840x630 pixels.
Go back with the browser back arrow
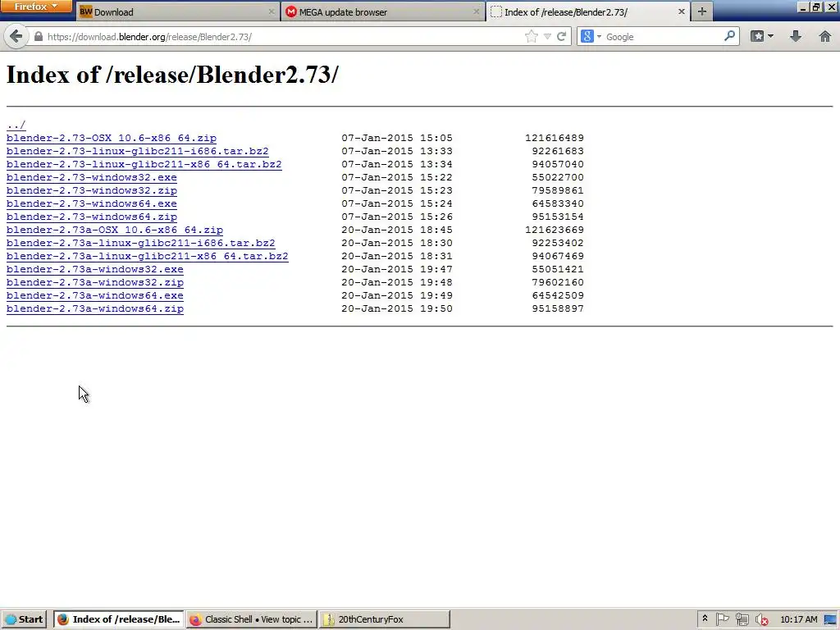16,36
